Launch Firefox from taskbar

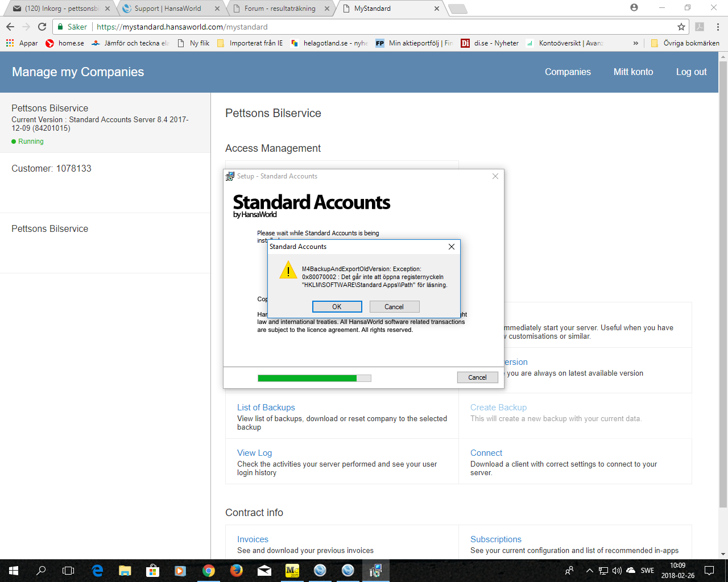pyautogui.click(x=237, y=571)
